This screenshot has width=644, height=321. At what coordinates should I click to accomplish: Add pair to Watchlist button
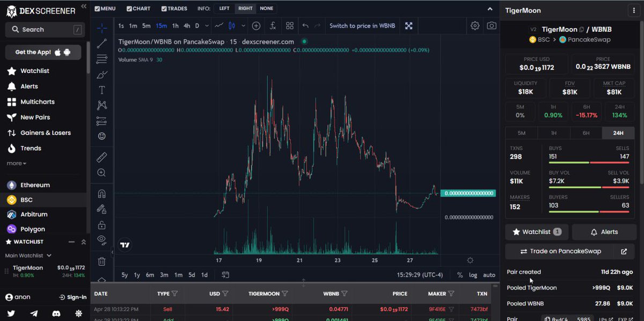(x=537, y=232)
